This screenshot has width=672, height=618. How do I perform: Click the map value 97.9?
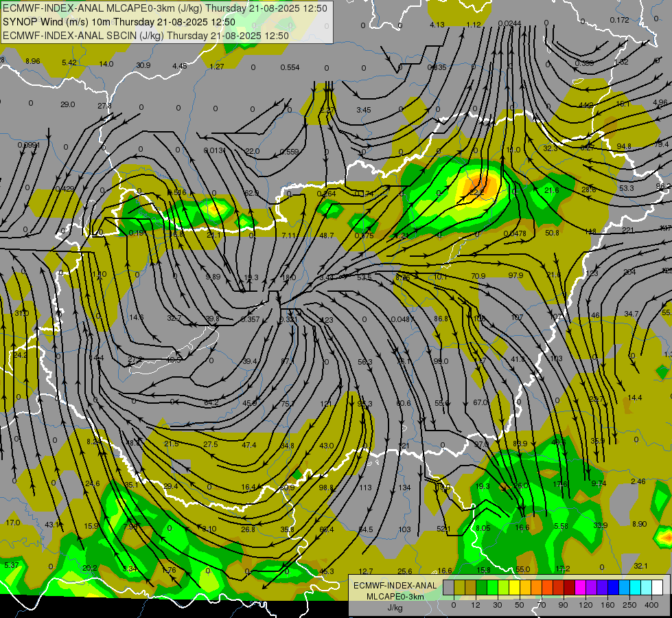coord(515,275)
